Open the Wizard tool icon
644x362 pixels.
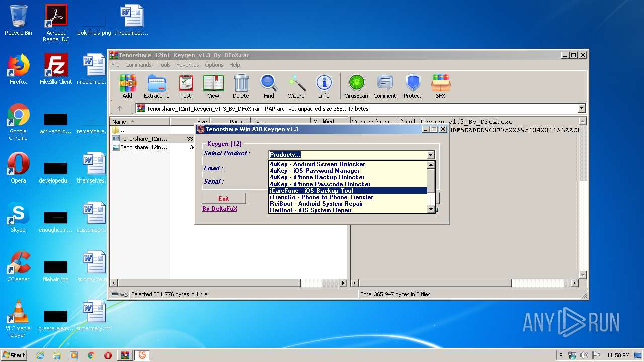(x=296, y=86)
